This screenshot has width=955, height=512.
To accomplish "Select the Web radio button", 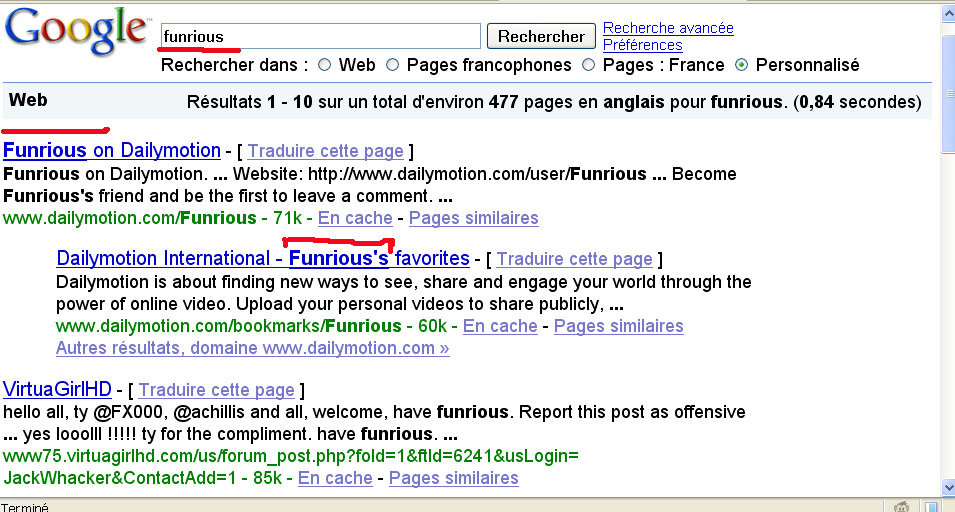I will 324,65.
